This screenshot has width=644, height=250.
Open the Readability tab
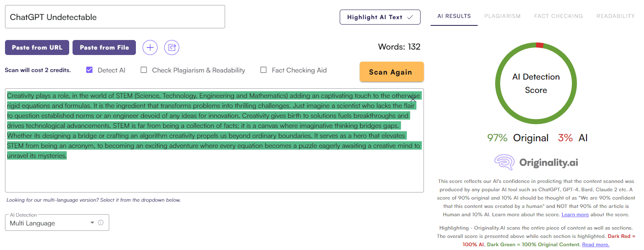pos(616,16)
